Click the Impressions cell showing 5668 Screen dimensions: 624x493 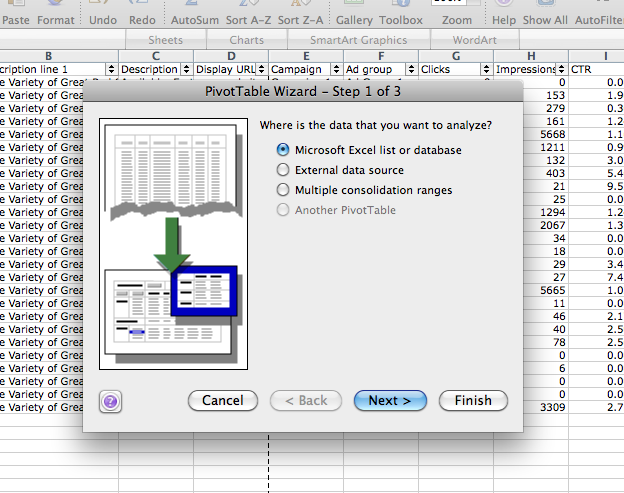point(546,134)
